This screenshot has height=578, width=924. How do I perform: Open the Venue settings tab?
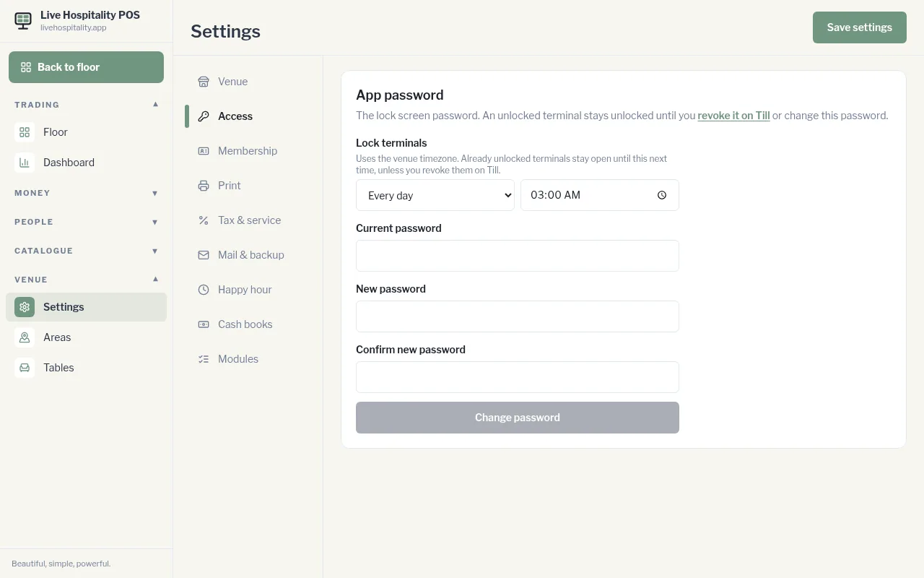coord(248,82)
